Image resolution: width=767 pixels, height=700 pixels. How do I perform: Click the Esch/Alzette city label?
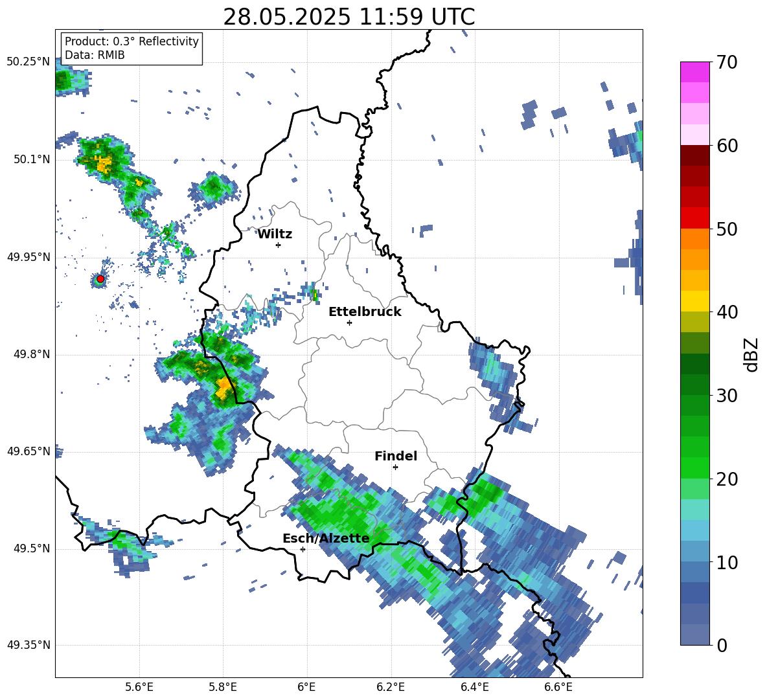(x=326, y=539)
